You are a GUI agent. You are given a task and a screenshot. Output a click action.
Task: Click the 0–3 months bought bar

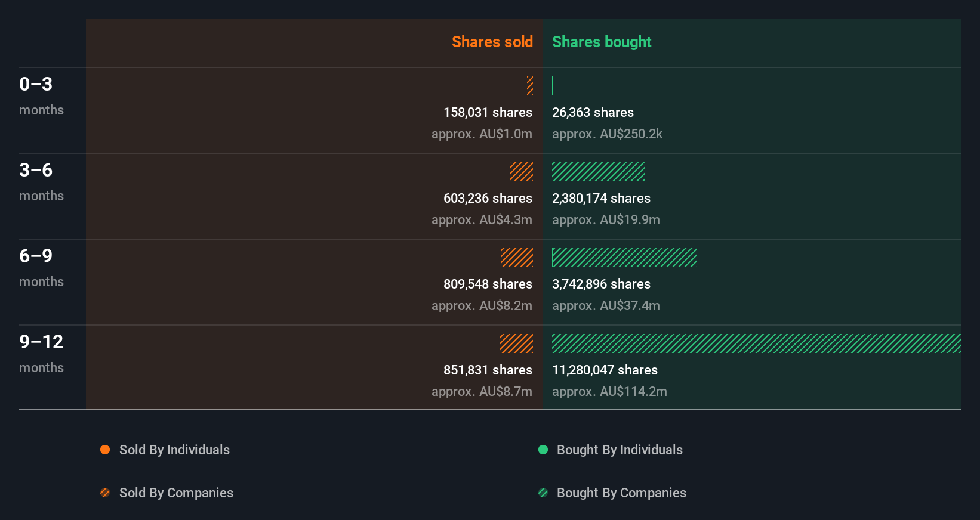(x=553, y=86)
